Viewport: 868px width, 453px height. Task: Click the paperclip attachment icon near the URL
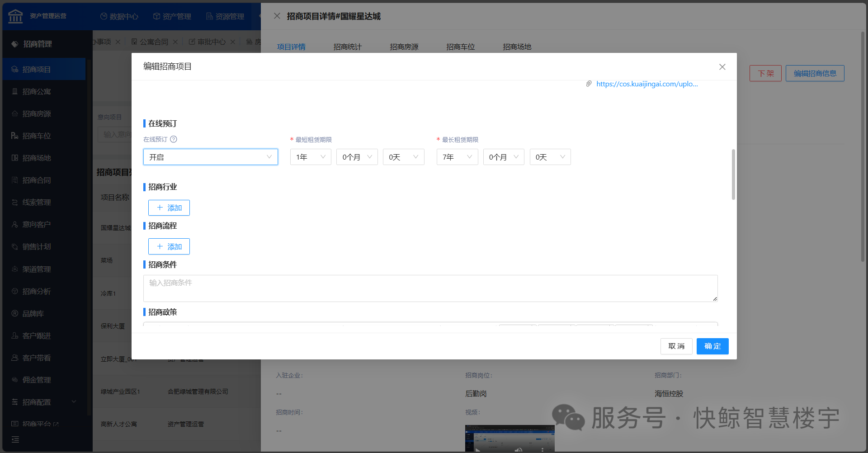coord(589,84)
